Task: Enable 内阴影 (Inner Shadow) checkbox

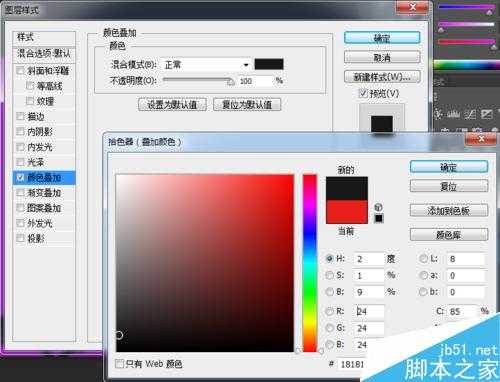Action: 20,131
